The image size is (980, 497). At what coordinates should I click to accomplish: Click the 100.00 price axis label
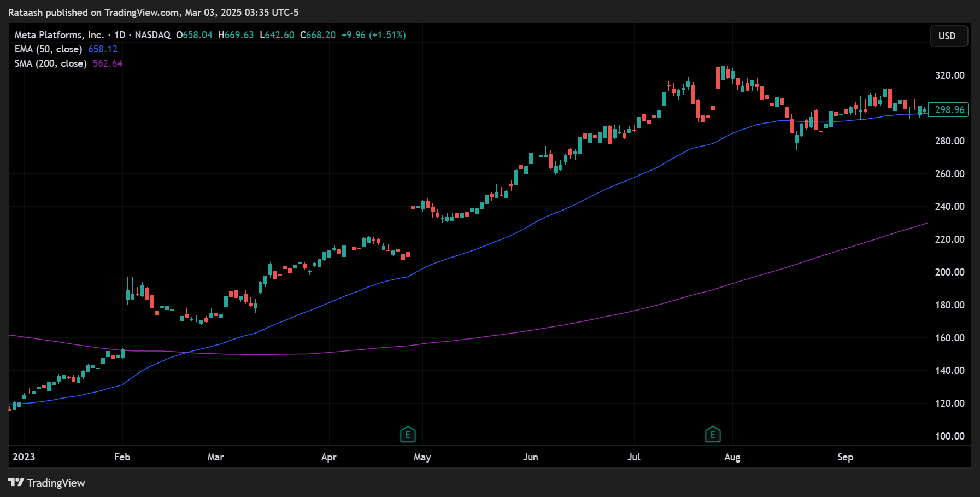coord(949,436)
